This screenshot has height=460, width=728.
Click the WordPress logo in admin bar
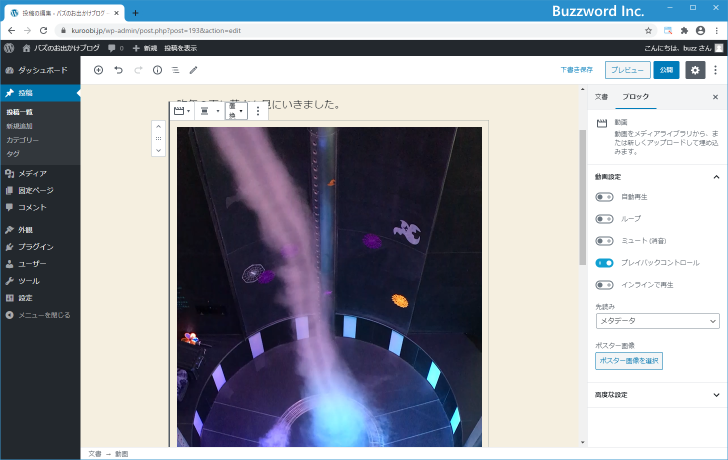9,48
